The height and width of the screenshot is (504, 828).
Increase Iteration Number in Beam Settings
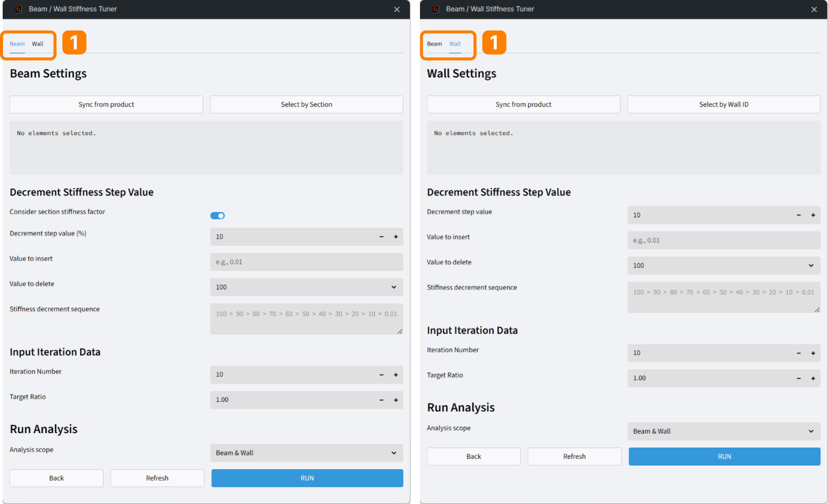(x=396, y=375)
